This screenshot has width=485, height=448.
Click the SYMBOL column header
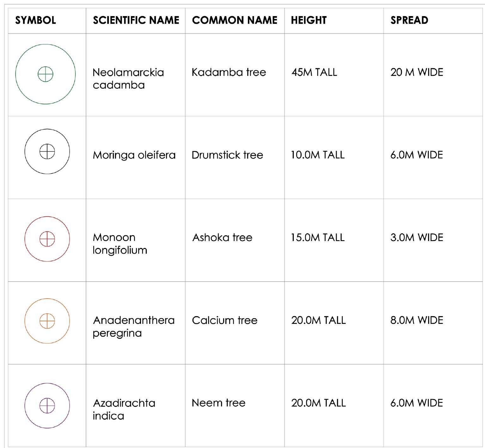[x=36, y=20]
